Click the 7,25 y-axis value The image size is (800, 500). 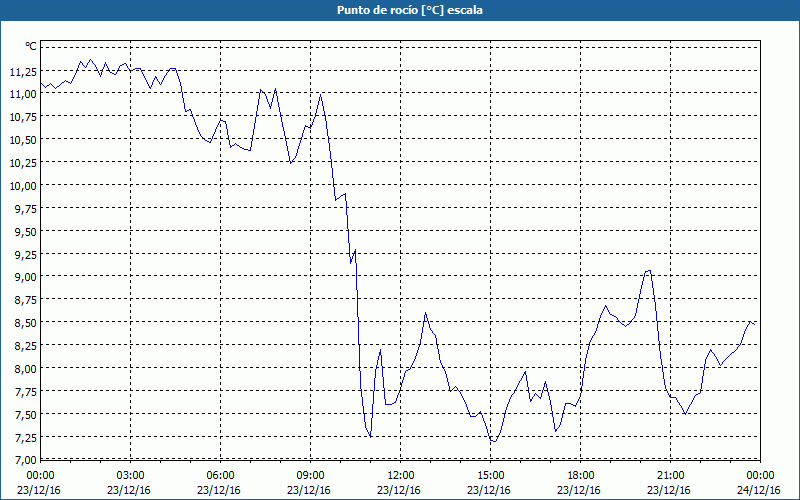coord(26,438)
